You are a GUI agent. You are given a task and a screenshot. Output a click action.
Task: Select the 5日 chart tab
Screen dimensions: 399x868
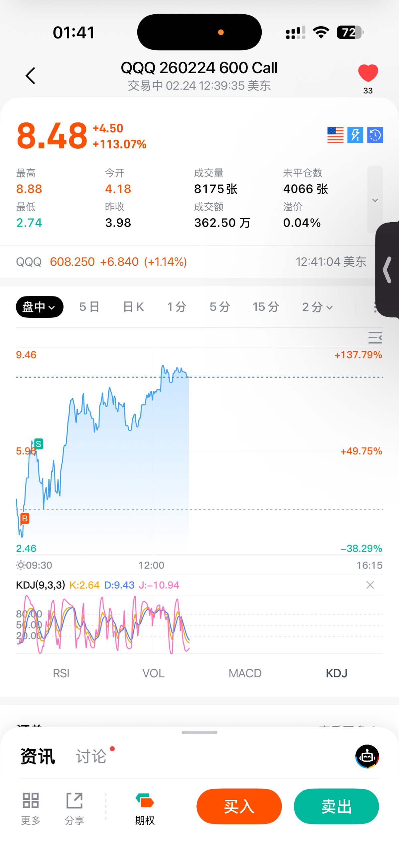coord(89,307)
